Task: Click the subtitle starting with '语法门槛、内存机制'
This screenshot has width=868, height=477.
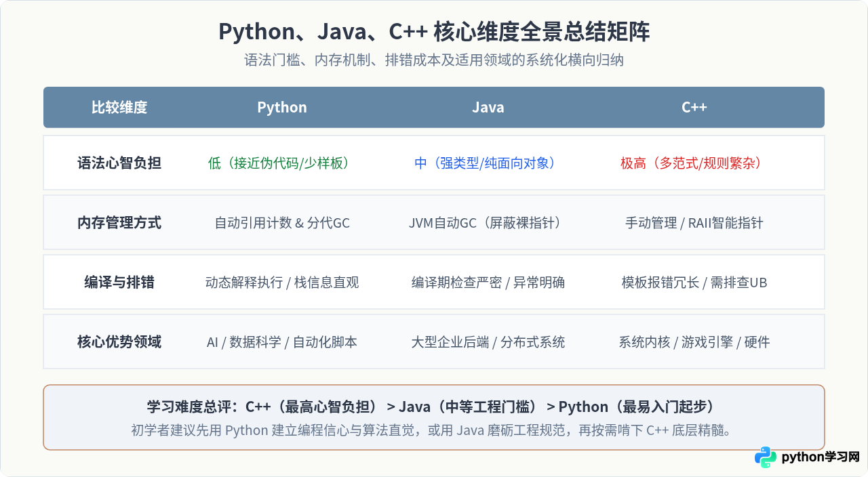Action: tap(434, 60)
